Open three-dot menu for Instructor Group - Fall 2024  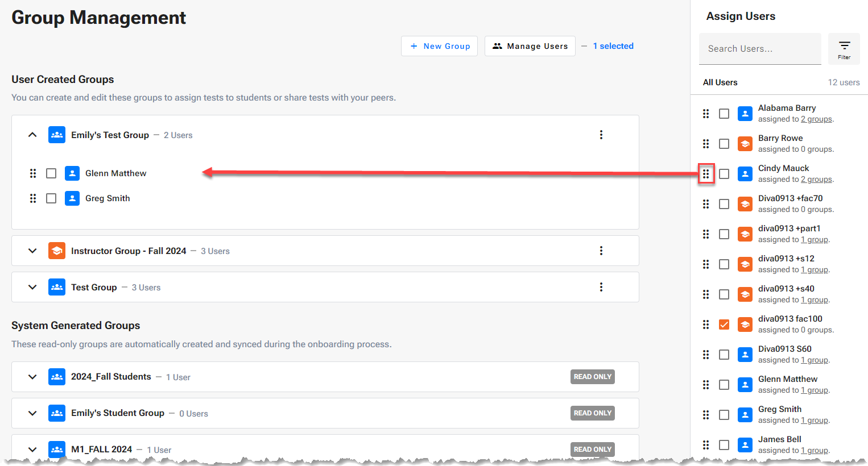(x=601, y=251)
